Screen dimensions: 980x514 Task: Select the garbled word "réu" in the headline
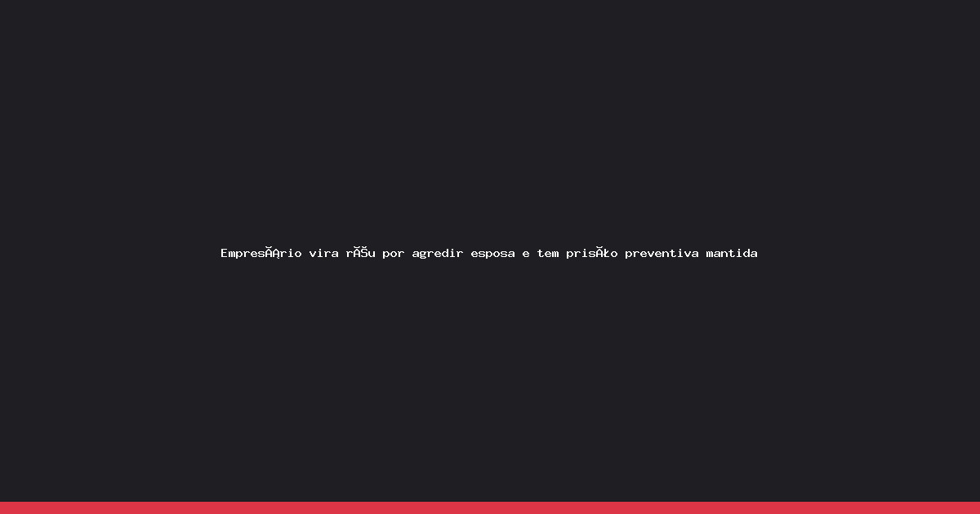pos(360,253)
